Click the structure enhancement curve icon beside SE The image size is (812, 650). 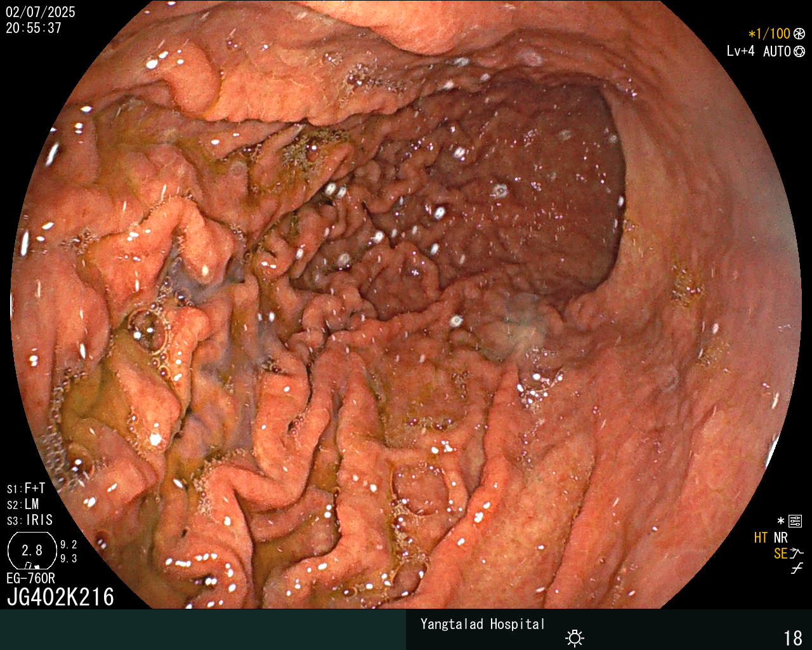(x=797, y=554)
